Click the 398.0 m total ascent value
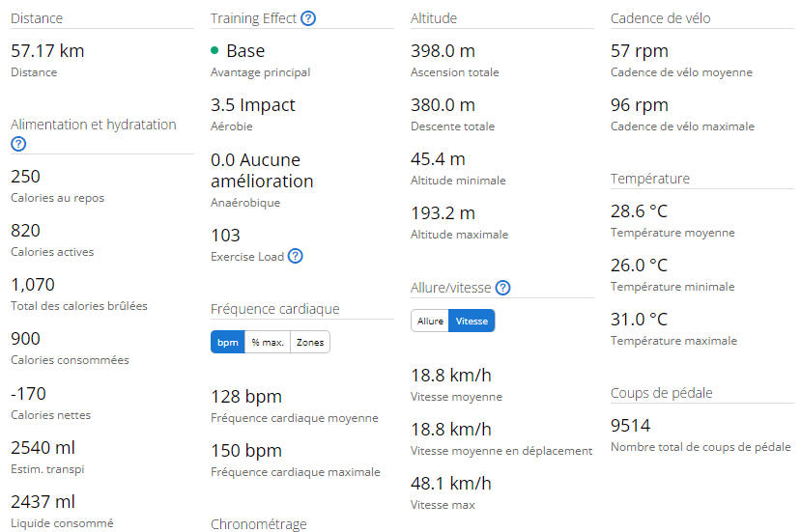This screenshot has width=801, height=532. point(443,51)
